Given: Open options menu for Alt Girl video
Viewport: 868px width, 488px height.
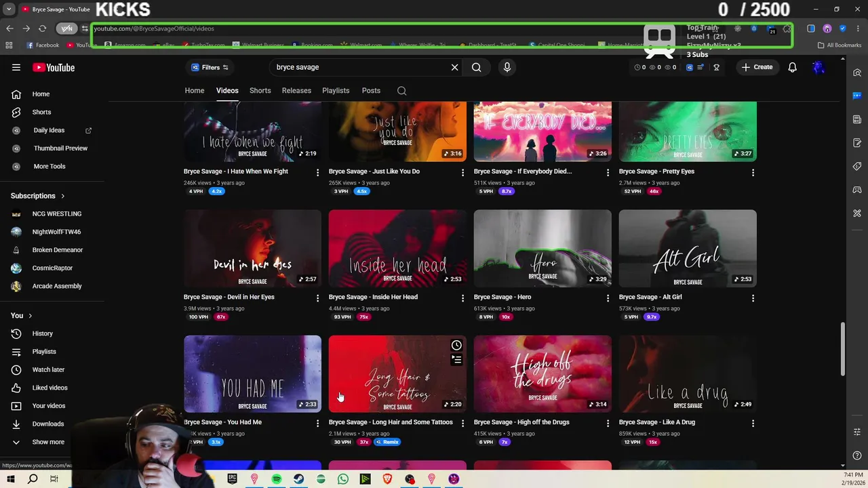Looking at the screenshot, I should [x=753, y=298].
